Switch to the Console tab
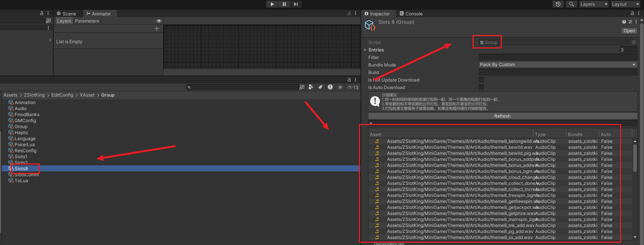 click(411, 14)
